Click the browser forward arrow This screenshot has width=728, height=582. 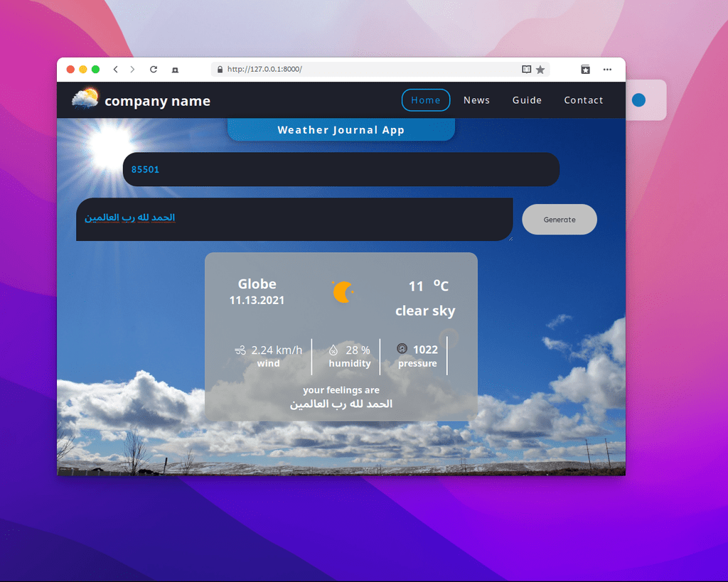(x=132, y=69)
